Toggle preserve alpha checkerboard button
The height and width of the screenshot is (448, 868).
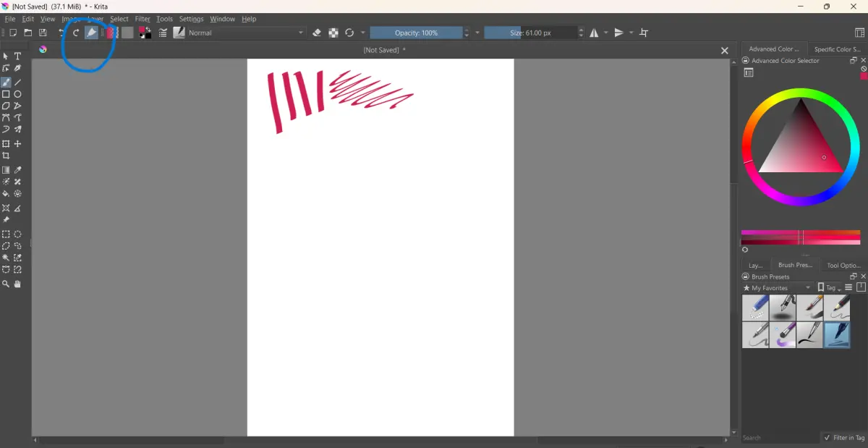click(x=333, y=33)
